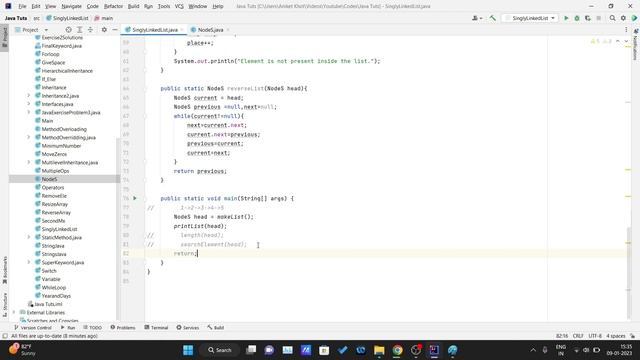Viewport: 640px width, 360px height.
Task: Click the Stop process square icon
Action: tap(599, 18)
